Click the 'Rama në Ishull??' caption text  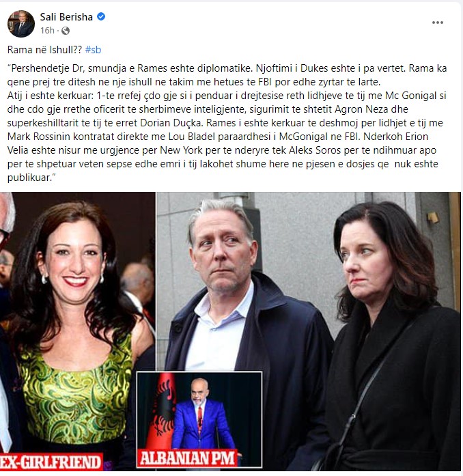click(44, 50)
